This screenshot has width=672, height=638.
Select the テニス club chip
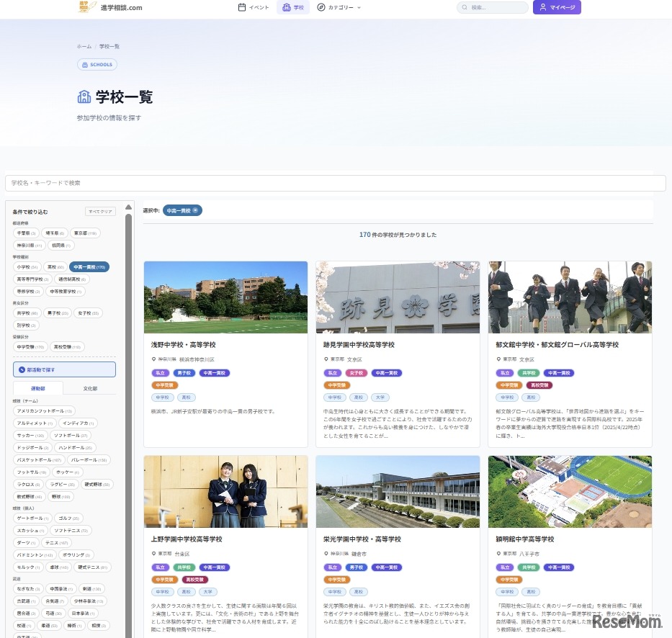tap(57, 543)
